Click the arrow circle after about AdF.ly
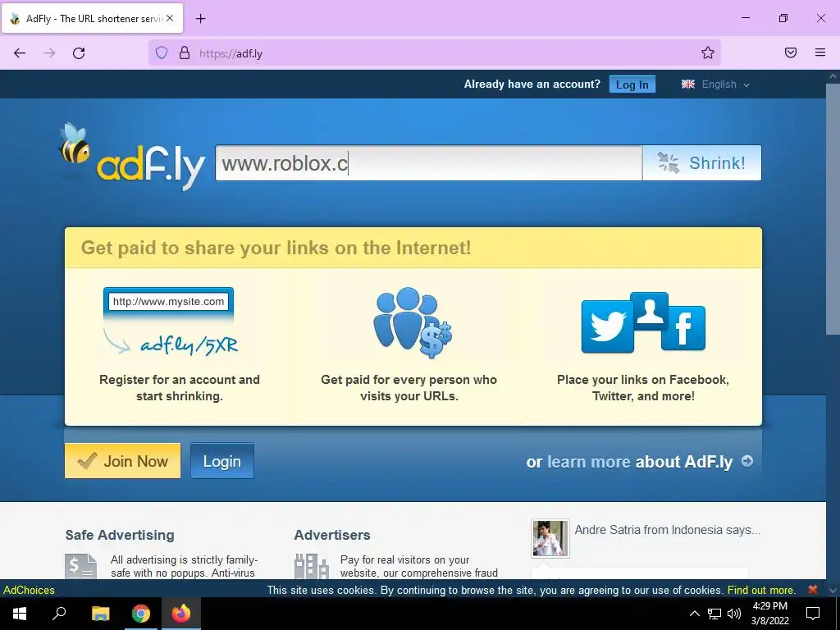This screenshot has width=840, height=630. (747, 461)
